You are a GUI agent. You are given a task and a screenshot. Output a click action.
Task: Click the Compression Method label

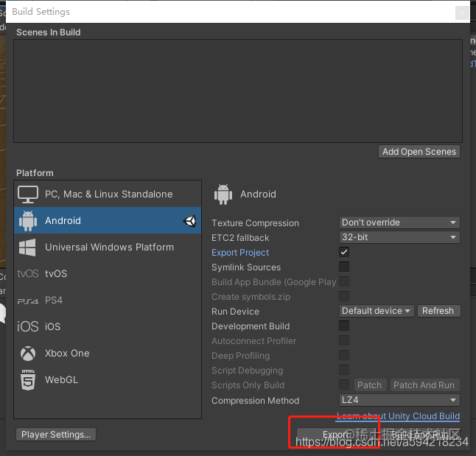(255, 401)
